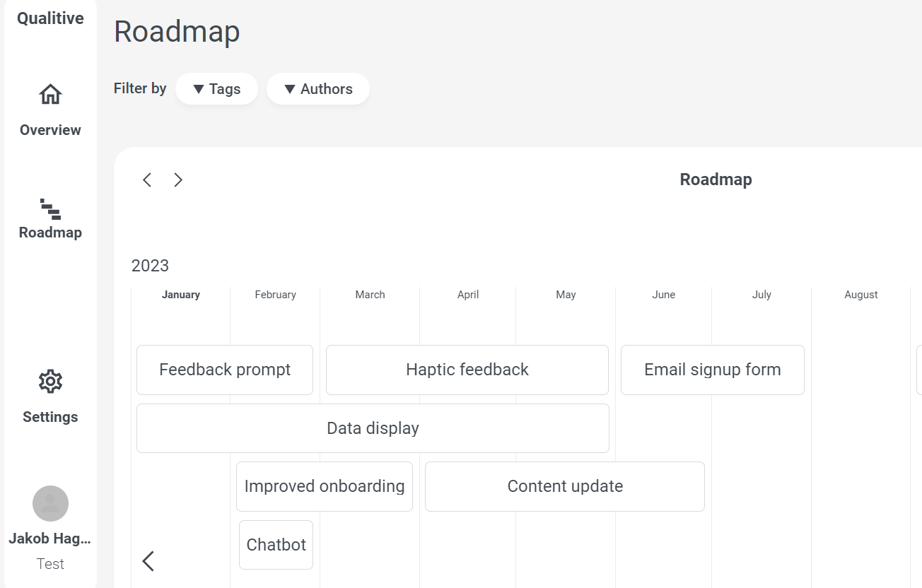Click the Overview home icon
The image size is (922, 588).
(x=50, y=95)
